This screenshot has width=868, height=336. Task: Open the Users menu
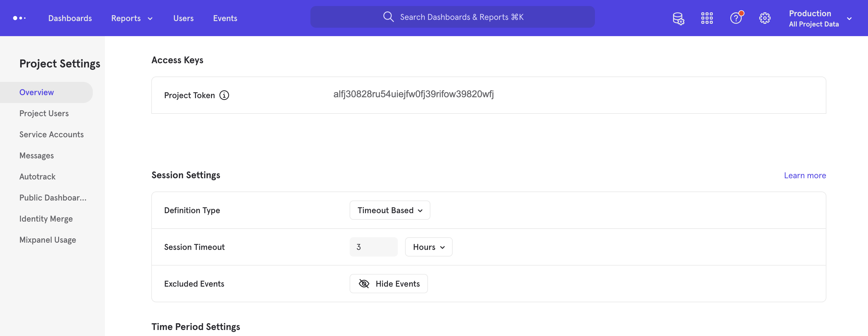click(x=183, y=18)
